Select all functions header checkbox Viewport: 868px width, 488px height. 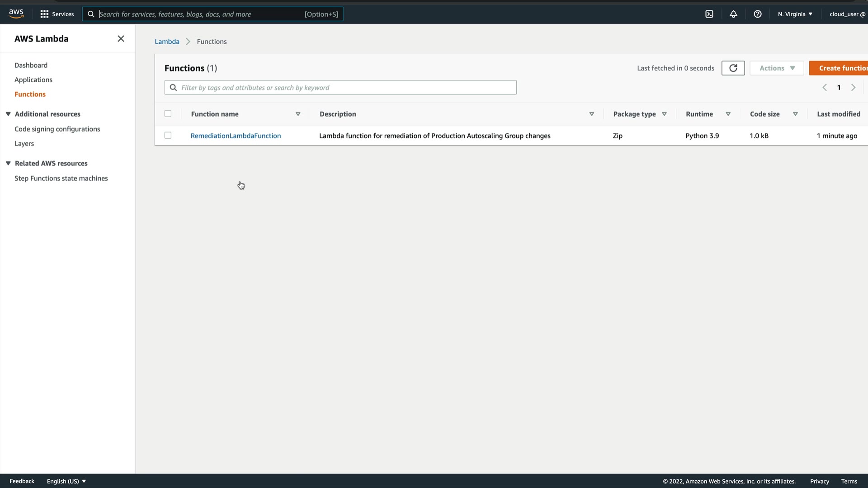(x=168, y=114)
